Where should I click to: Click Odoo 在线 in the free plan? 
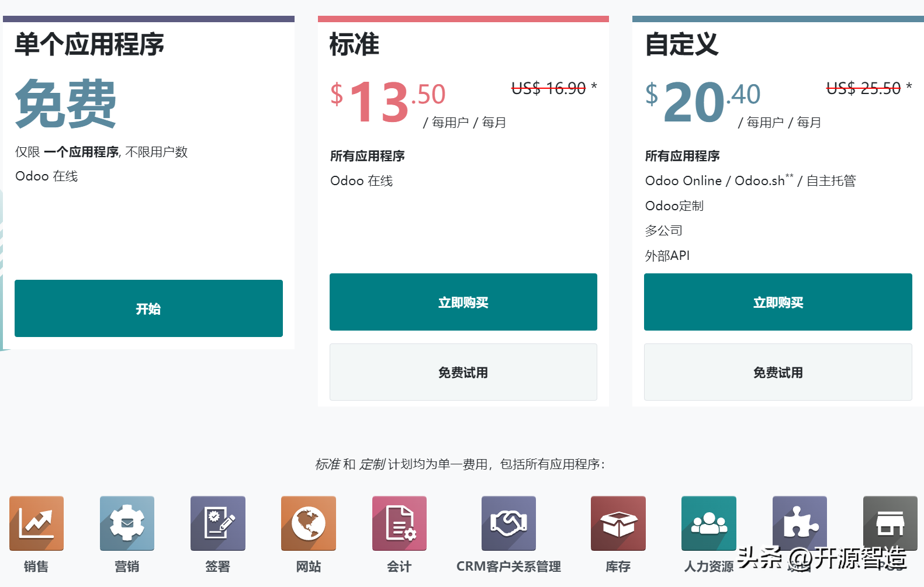[47, 176]
